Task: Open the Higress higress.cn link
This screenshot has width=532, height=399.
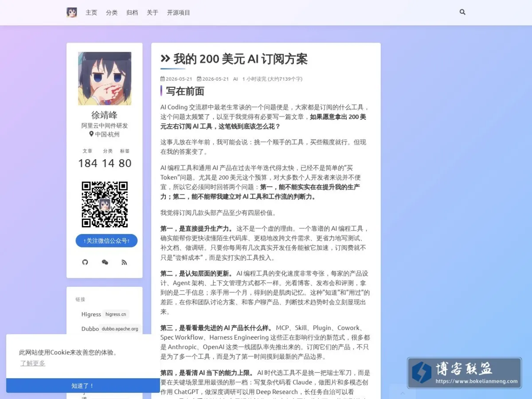Action: (105, 314)
